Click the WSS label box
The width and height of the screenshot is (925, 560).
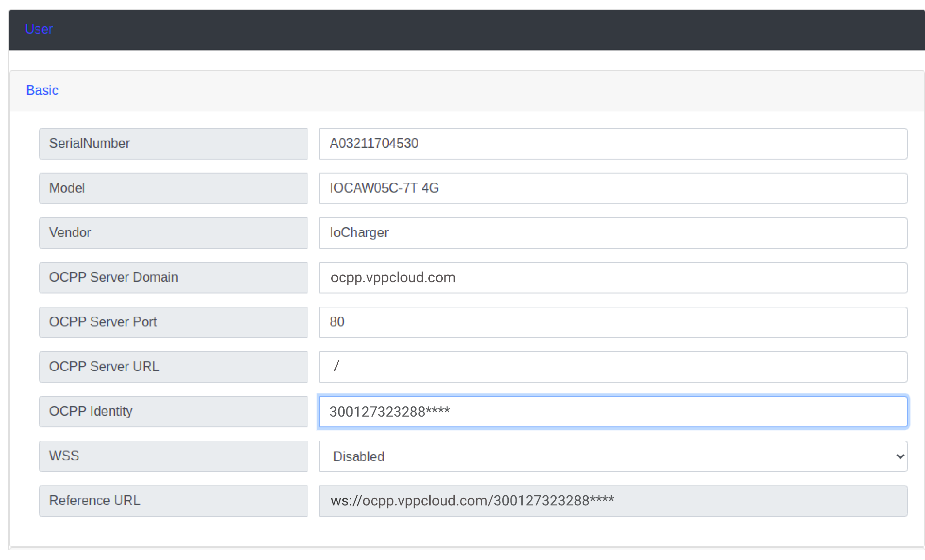coord(173,456)
